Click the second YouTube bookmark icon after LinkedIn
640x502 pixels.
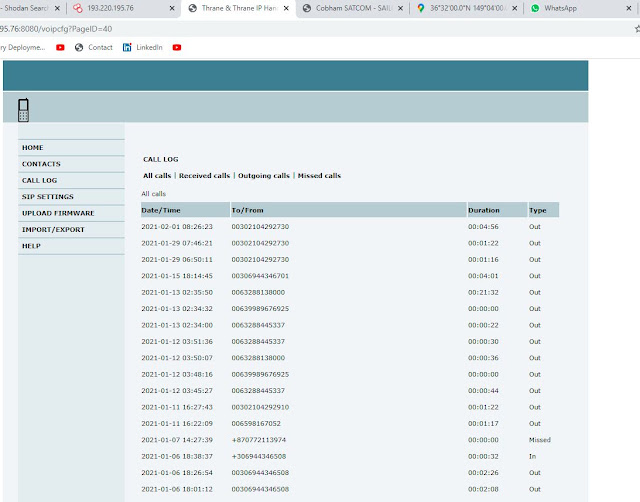click(x=177, y=47)
